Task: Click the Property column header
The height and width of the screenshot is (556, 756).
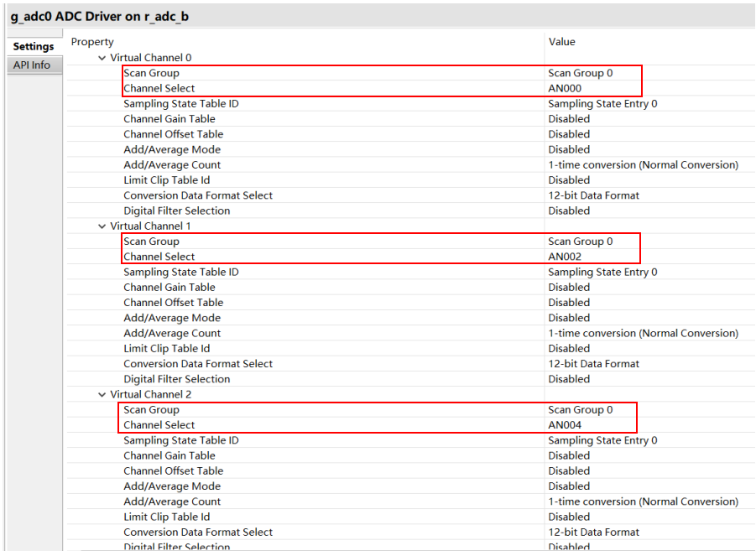Action: point(92,42)
